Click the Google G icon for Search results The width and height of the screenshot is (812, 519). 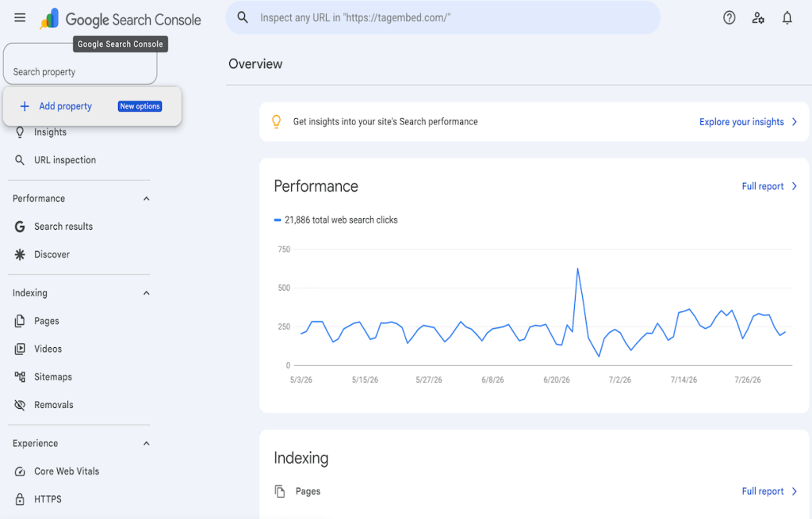[x=20, y=226]
